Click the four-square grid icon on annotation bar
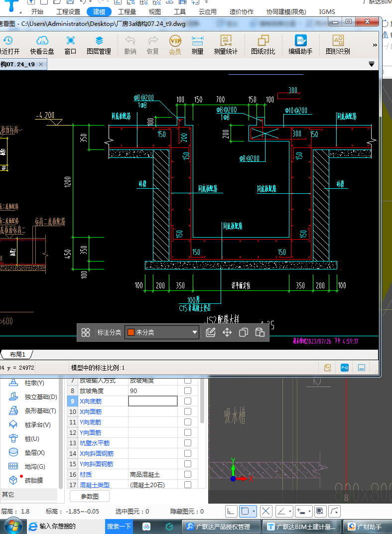The image size is (392, 534). pyautogui.click(x=86, y=332)
